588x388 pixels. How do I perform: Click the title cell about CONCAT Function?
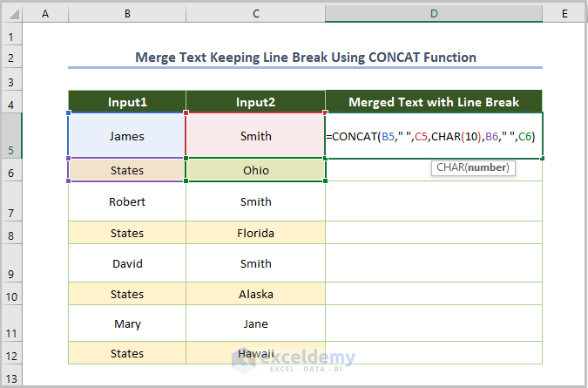click(305, 58)
